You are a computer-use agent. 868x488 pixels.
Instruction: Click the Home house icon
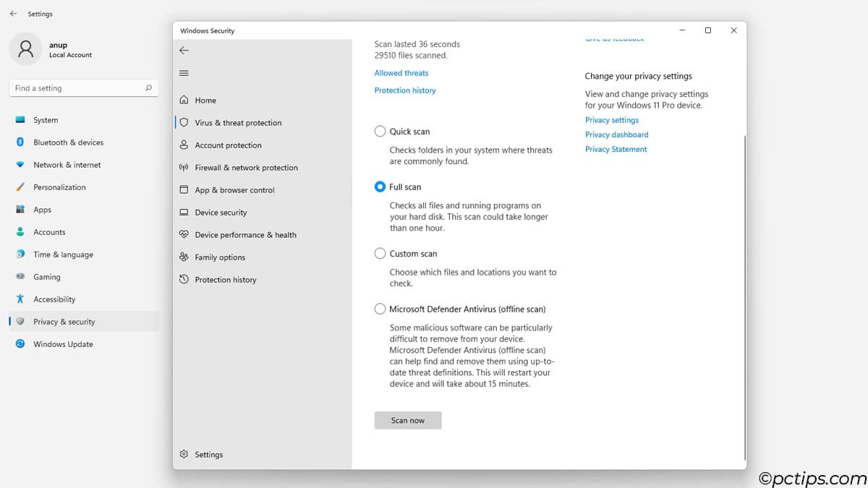pos(184,100)
